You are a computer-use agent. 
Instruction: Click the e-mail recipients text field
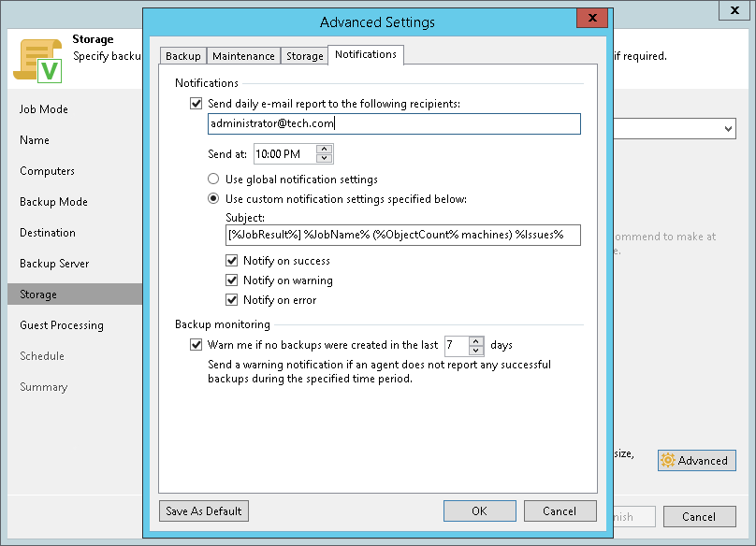click(x=393, y=123)
